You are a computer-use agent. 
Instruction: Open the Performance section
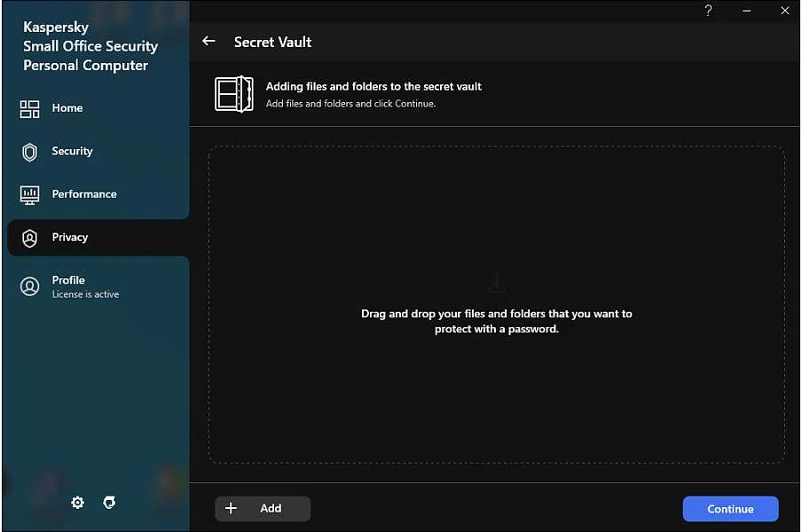tap(98, 194)
